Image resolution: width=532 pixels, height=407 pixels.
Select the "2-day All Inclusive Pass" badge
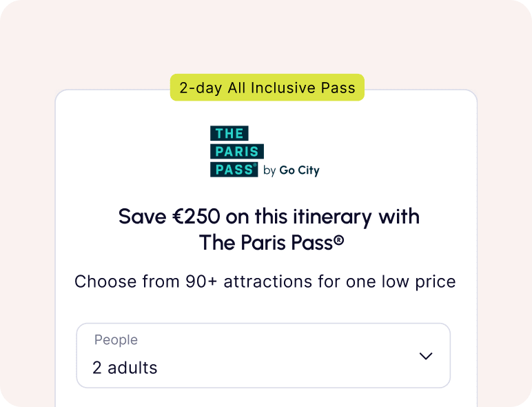click(267, 88)
